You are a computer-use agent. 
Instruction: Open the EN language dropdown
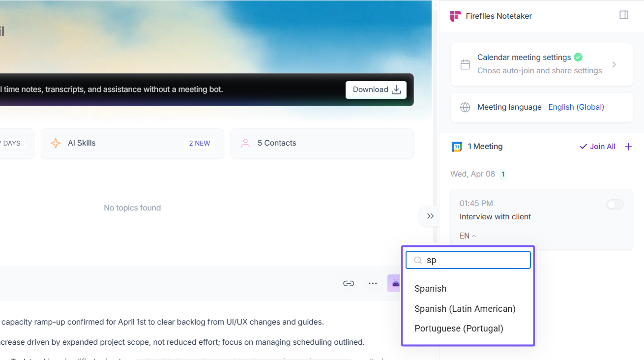(468, 236)
